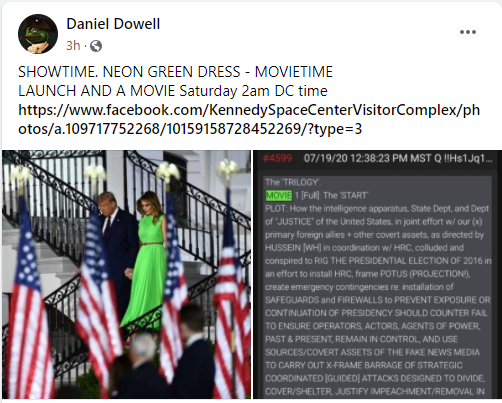Click the "3h" post timestamp
The height and width of the screenshot is (403, 502).
pyautogui.click(x=73, y=46)
